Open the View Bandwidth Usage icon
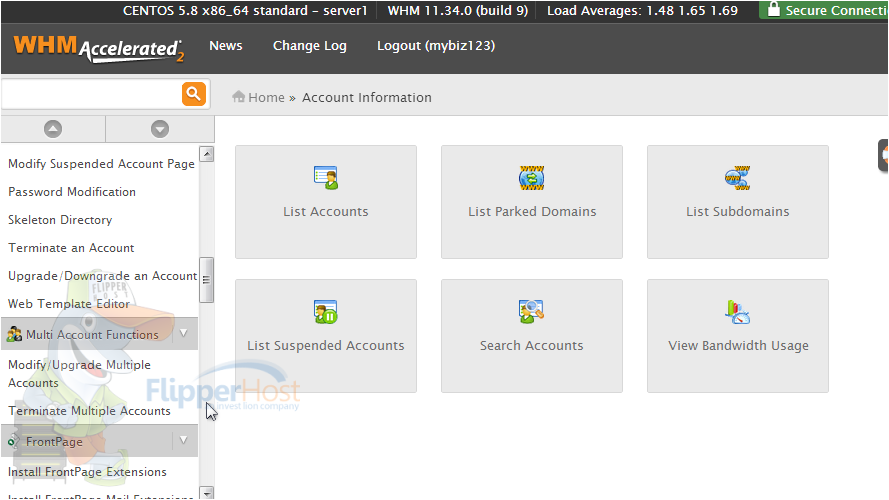Viewport: 889px width, 500px height. [x=738, y=312]
